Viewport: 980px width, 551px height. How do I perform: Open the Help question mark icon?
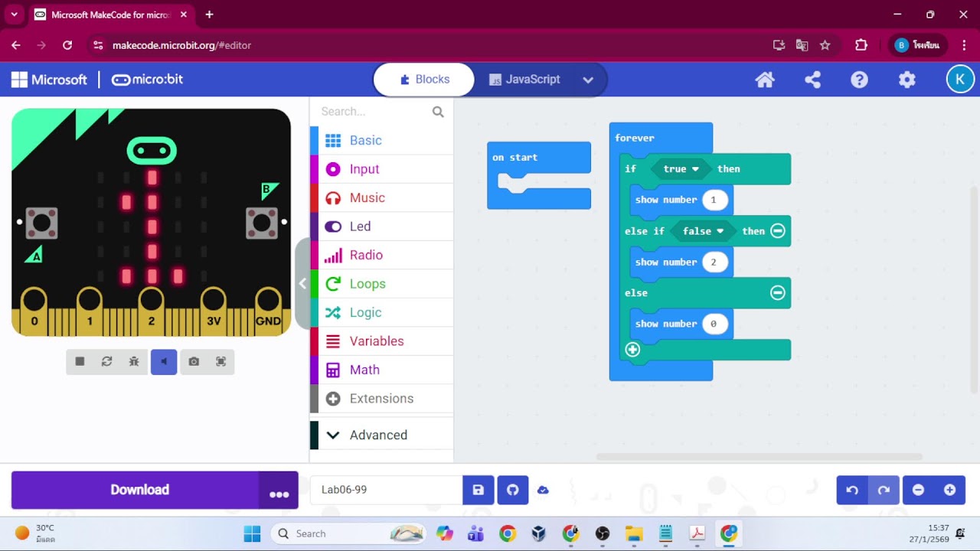[x=860, y=80]
